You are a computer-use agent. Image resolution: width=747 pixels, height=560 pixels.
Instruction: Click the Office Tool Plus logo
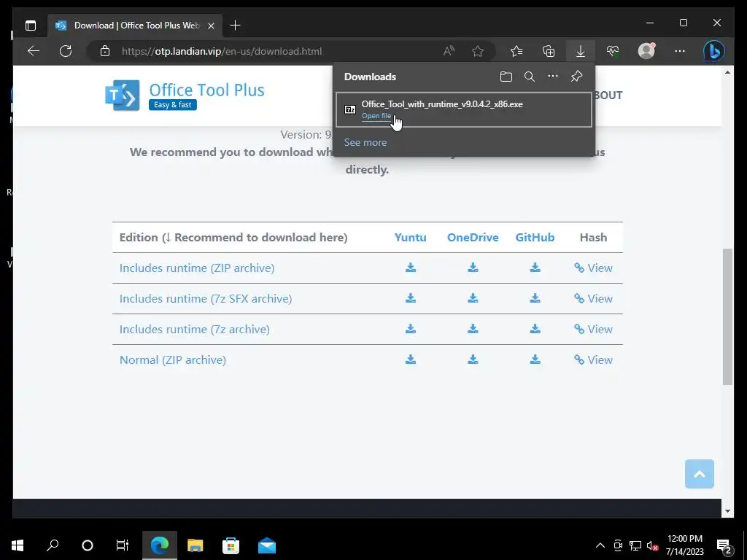point(185,96)
